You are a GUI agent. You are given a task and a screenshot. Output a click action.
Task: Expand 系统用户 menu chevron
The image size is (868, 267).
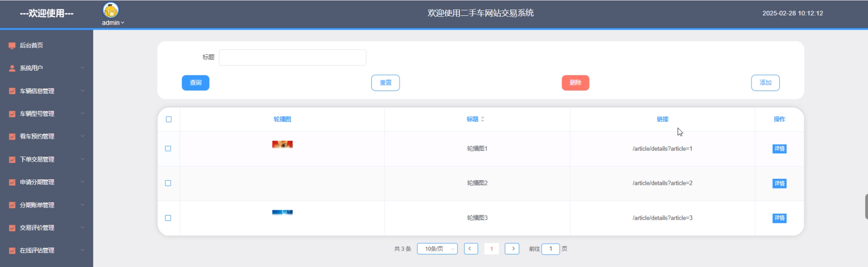(x=82, y=68)
